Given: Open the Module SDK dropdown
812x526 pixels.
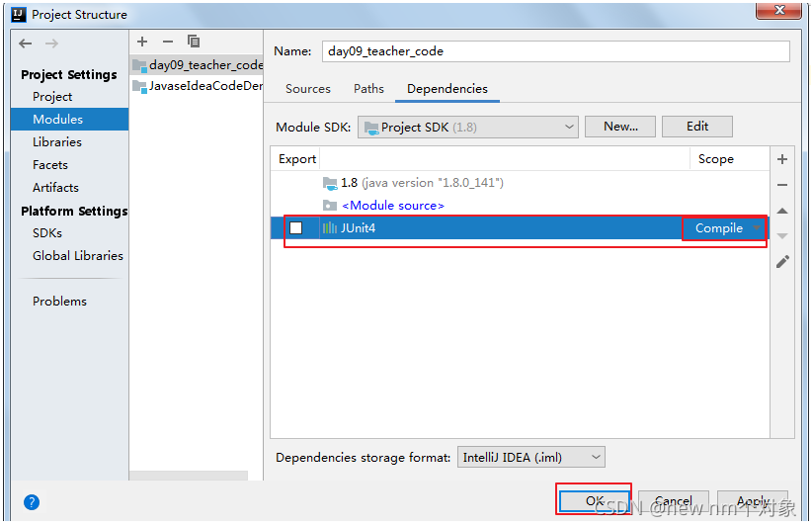Looking at the screenshot, I should pos(468,127).
